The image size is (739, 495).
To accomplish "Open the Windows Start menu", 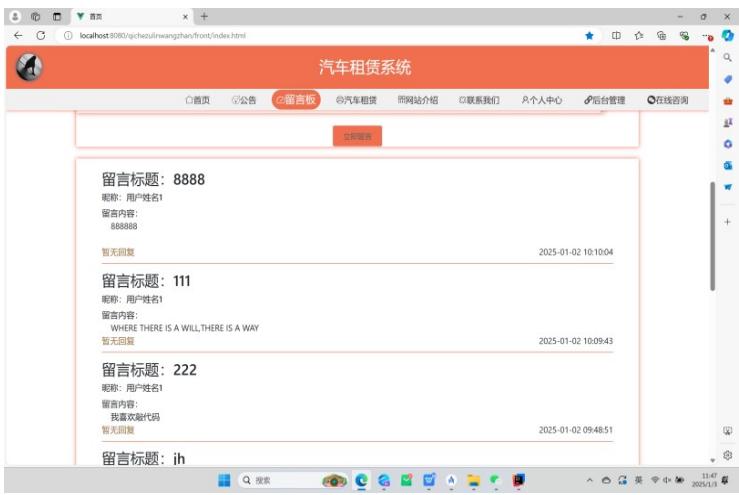I will click(224, 480).
